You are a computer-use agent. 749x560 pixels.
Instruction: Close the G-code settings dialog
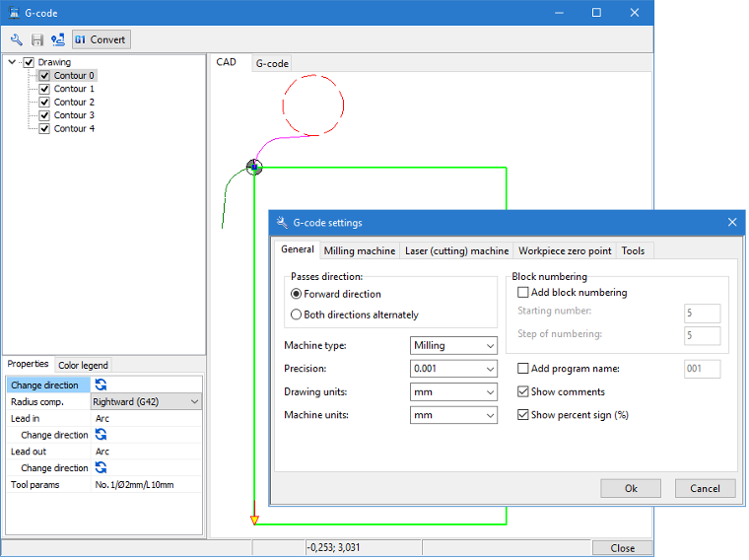tap(732, 222)
